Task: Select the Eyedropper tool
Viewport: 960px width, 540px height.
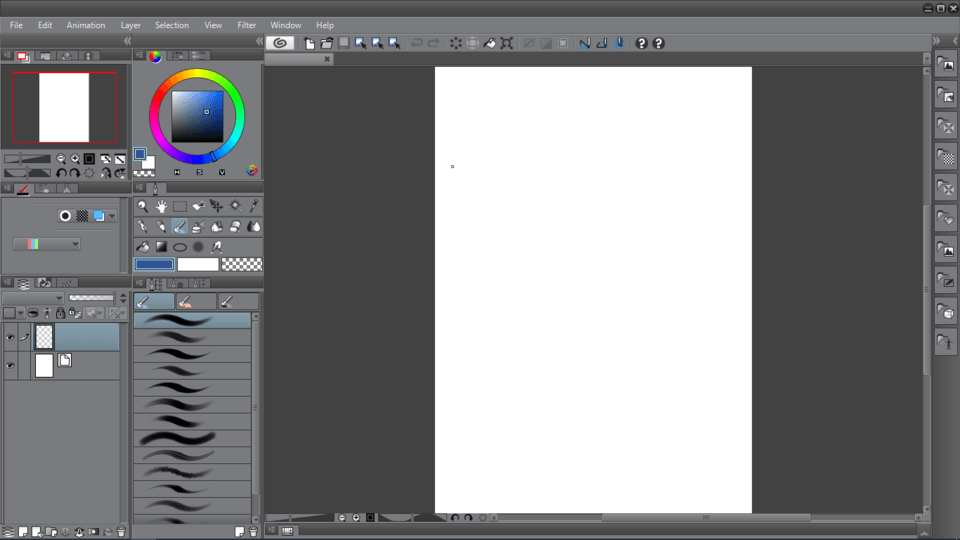Action: point(254,206)
